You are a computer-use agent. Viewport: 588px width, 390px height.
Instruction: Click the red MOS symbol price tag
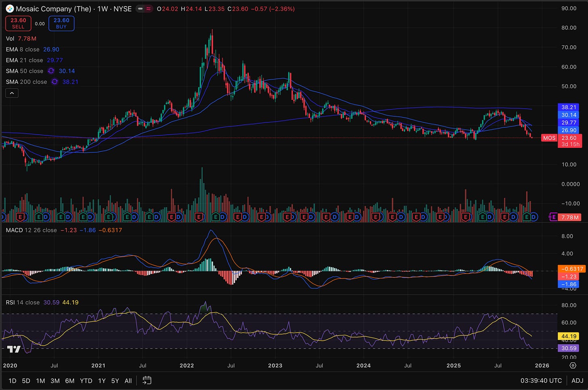(549, 138)
